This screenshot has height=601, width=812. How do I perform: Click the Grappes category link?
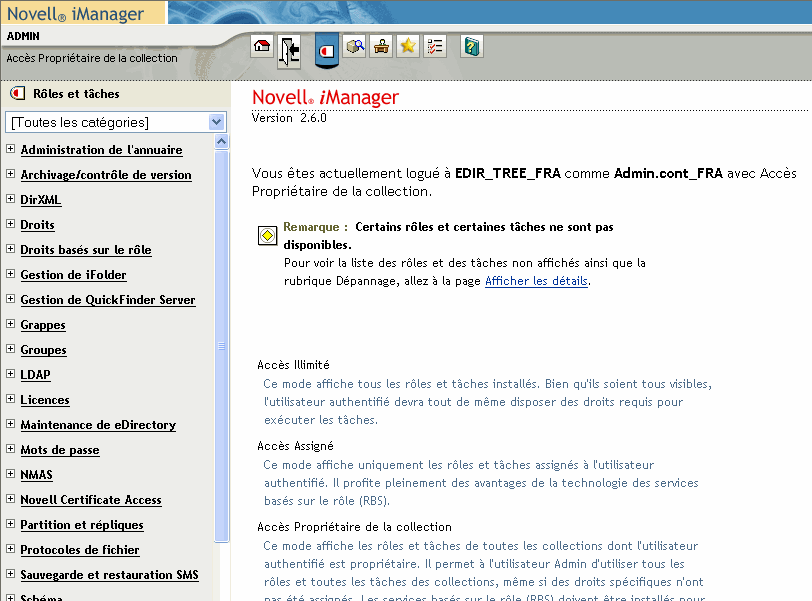[x=43, y=325]
